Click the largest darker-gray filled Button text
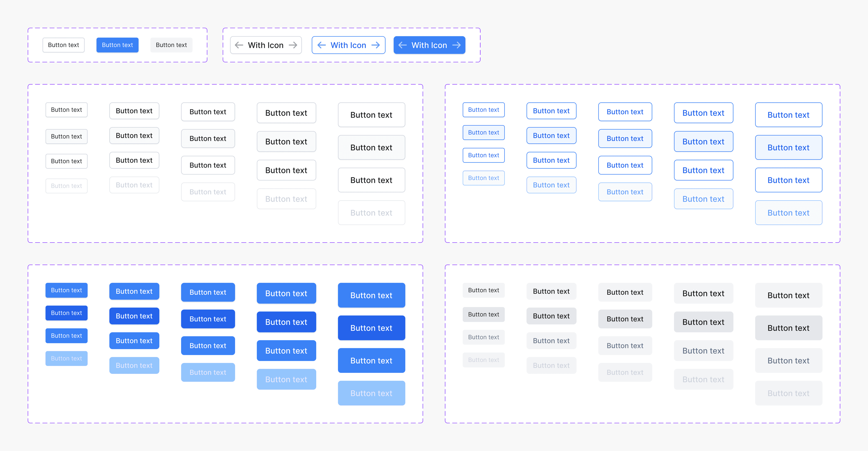Screen dimensions: 868x451 tap(788, 328)
